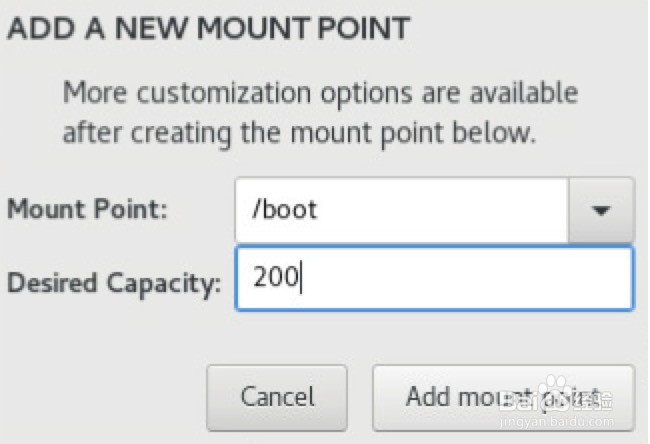Screen dimensions: 650x444
Task: Focus the Desired Capacity input field
Action: (x=433, y=278)
